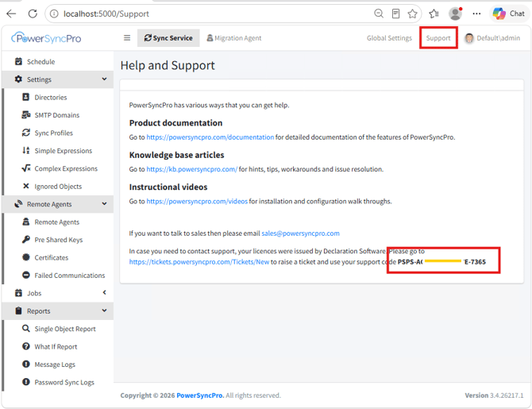Open the browser profile avatar
The width and height of the screenshot is (532, 409).
pos(455,14)
